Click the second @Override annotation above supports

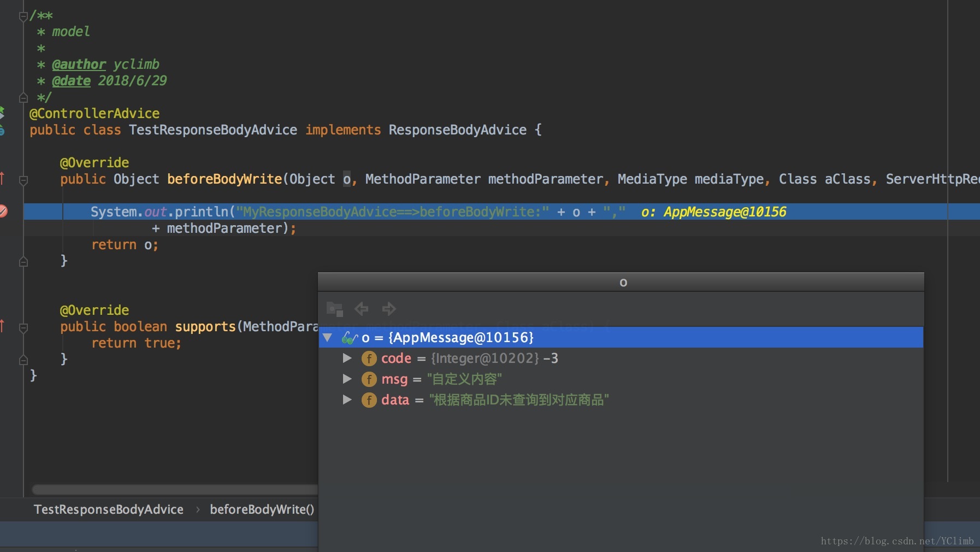coord(95,310)
